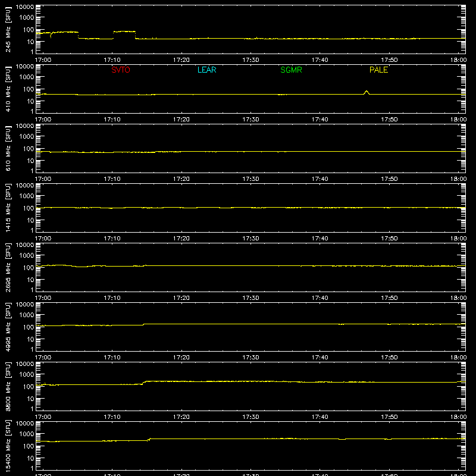Image resolution: width=476 pixels, height=476 pixels.
Task: Click the flux step-up in the 4995 MHz plot
Action: pos(143,324)
